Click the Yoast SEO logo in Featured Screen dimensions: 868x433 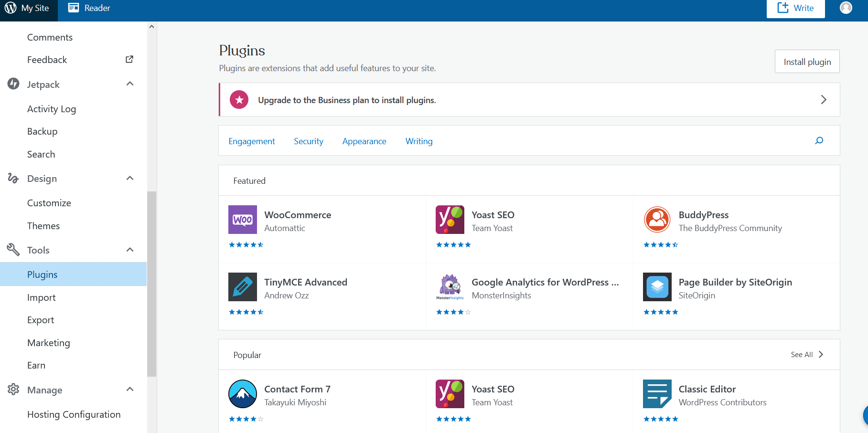pyautogui.click(x=450, y=220)
